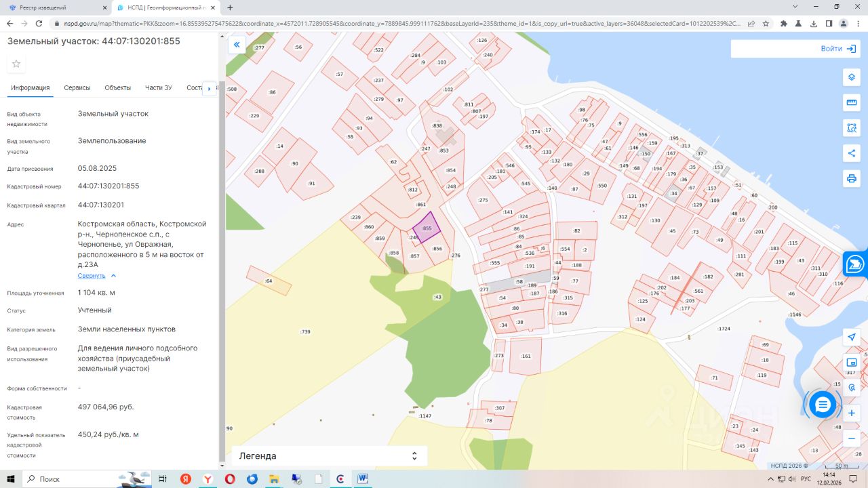This screenshot has height=488, width=868.
Task: Zoom in on the map
Action: click(x=852, y=413)
